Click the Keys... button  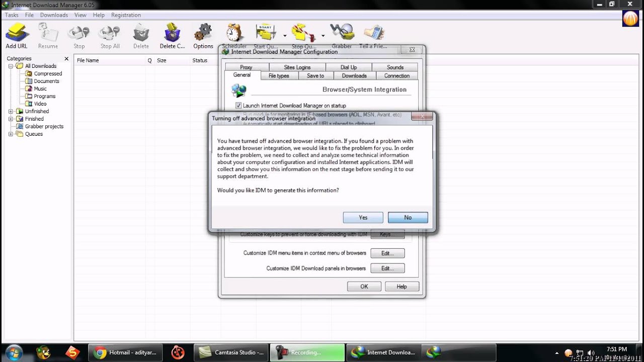tap(387, 234)
